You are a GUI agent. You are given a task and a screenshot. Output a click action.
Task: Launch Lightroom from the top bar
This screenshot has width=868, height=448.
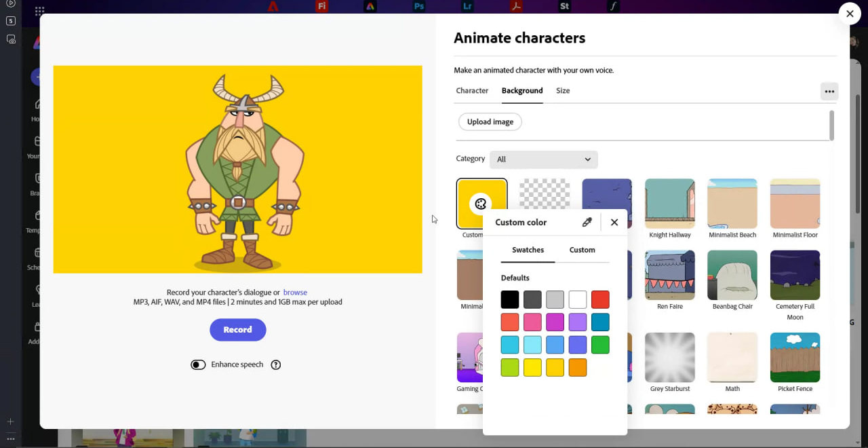coord(467,6)
